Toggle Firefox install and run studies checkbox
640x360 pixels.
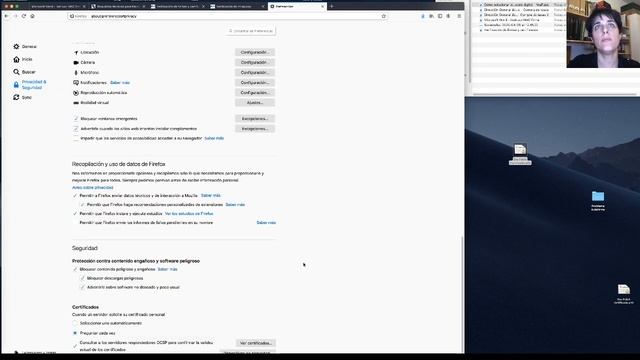[75, 213]
